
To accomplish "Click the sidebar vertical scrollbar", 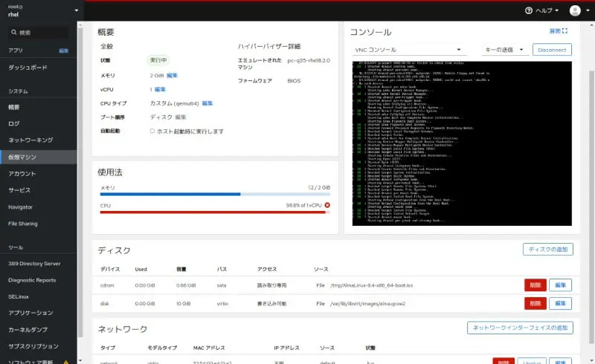I will pyautogui.click(x=80, y=182).
